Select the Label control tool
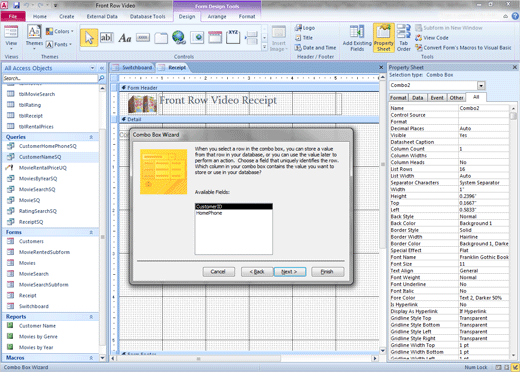 (125, 38)
